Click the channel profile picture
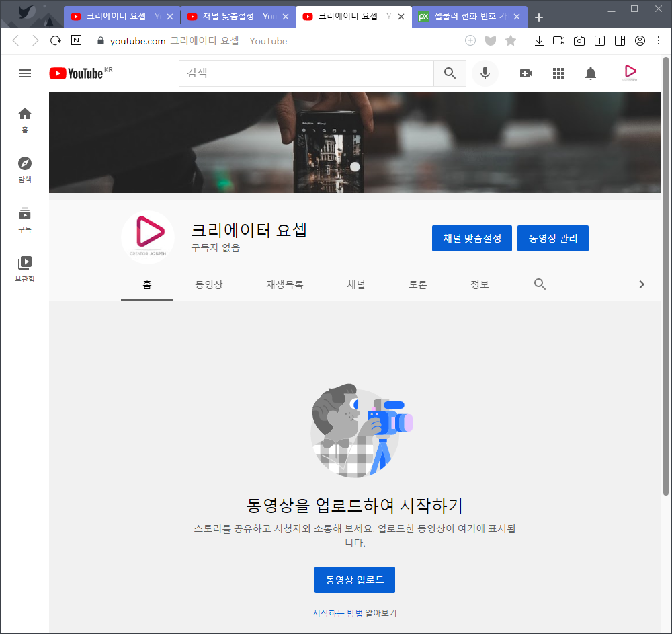This screenshot has width=672, height=634. point(148,237)
